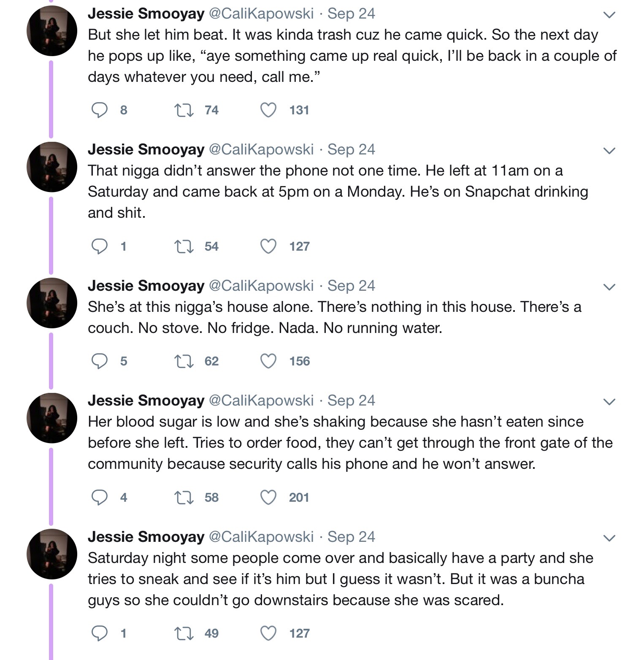This screenshot has width=644, height=660.
Task: Reply to the no running water tweet
Action: 100,361
